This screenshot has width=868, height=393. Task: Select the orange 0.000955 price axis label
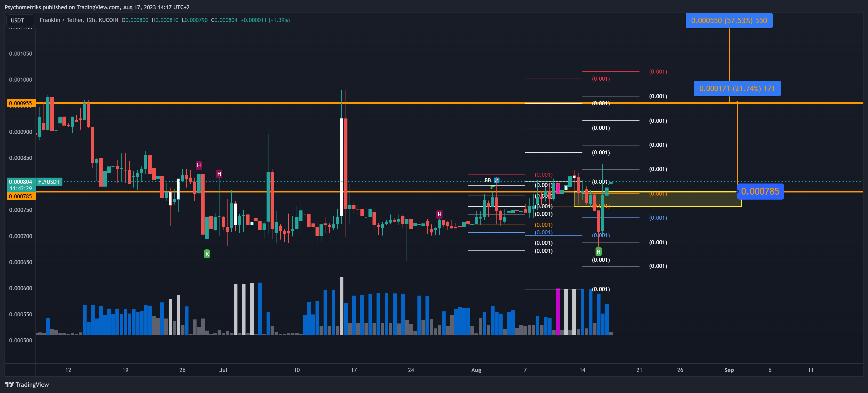21,103
